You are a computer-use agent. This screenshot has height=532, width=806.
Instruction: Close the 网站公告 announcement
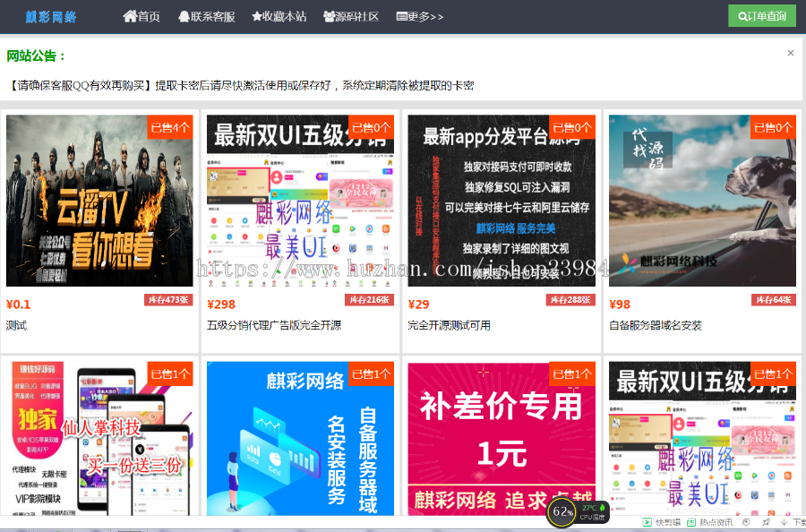click(x=791, y=53)
